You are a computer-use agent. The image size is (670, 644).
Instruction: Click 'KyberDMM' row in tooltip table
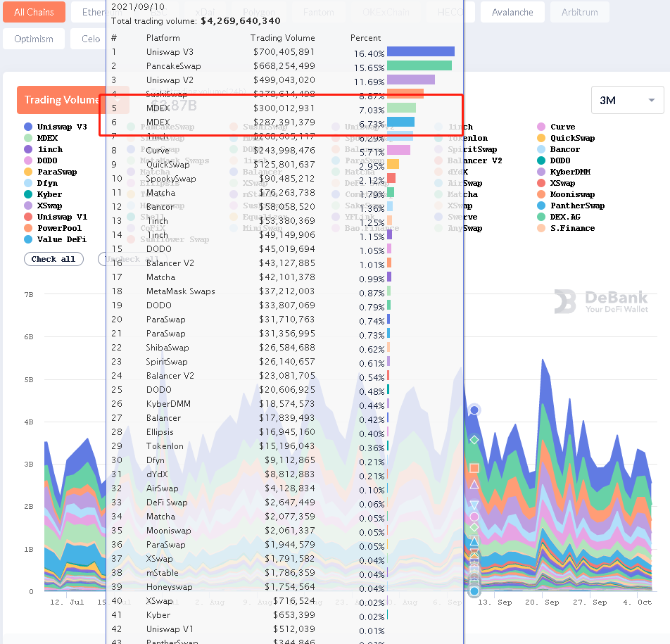coord(168,404)
